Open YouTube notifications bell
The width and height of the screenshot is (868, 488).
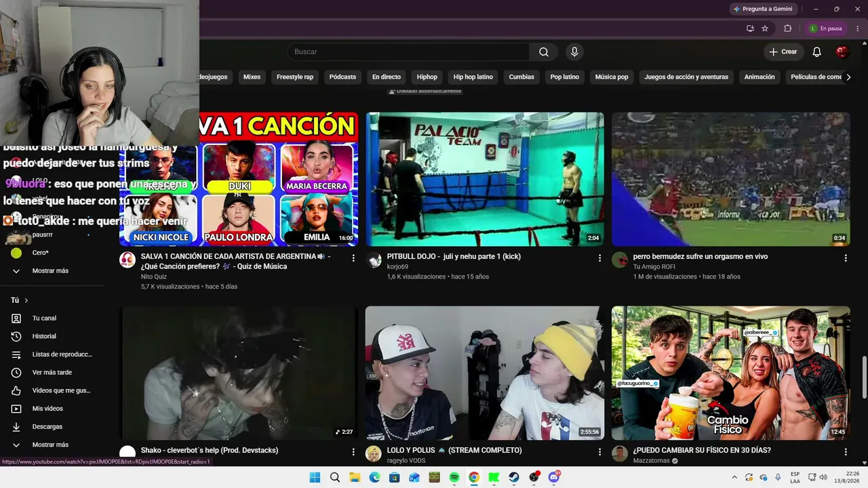click(816, 52)
